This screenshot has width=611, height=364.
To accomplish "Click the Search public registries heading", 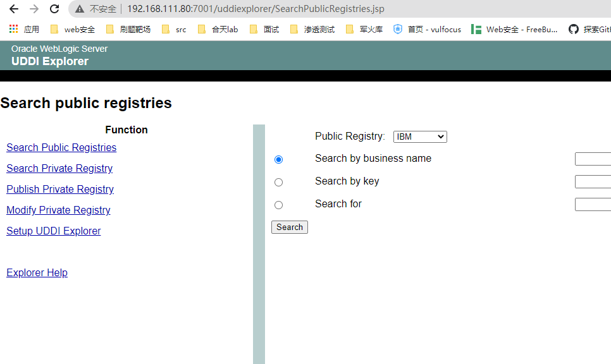I will (86, 103).
